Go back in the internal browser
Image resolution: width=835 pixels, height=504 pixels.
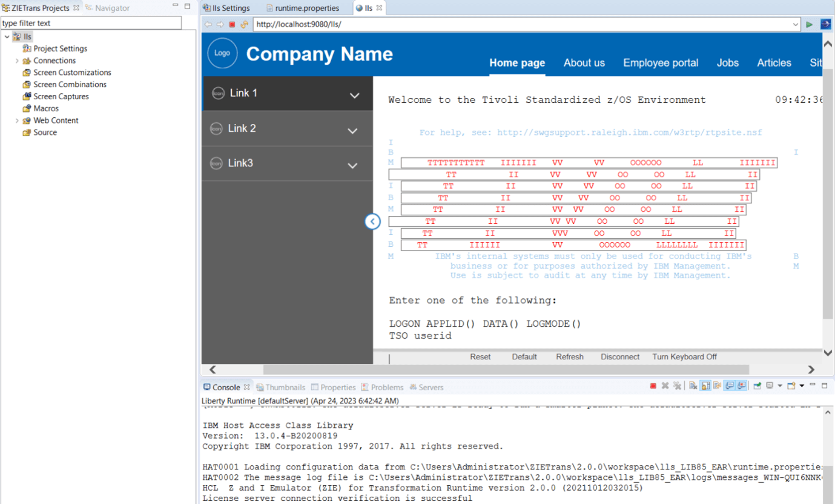point(208,25)
